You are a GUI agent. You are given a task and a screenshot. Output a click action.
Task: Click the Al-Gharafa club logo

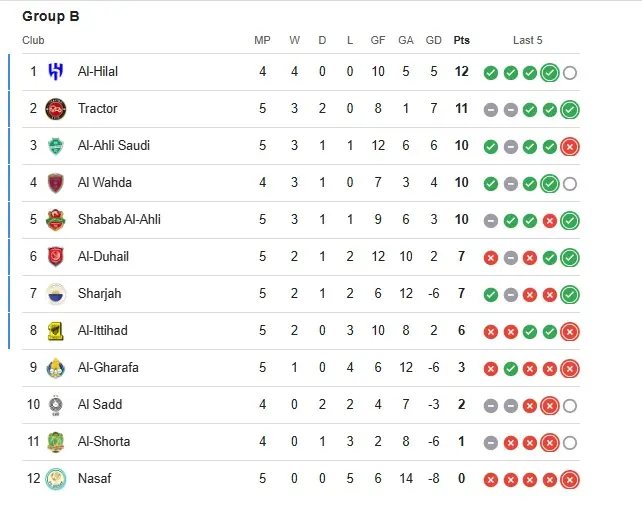pyautogui.click(x=55, y=368)
